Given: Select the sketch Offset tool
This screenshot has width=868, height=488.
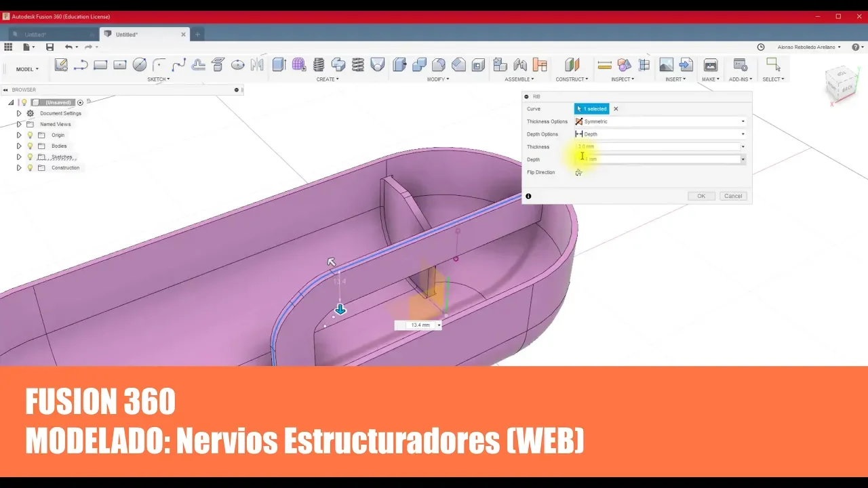Looking at the screenshot, I should click(x=199, y=65).
